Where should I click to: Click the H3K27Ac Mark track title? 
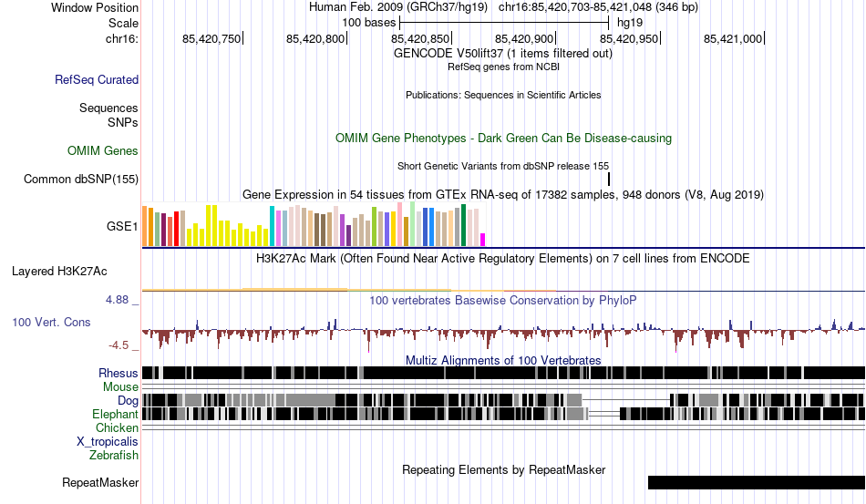coord(503,258)
